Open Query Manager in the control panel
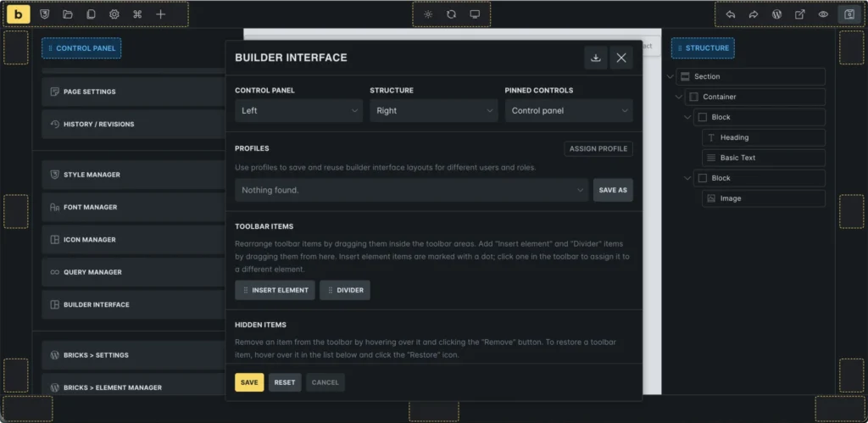The width and height of the screenshot is (868, 423). (x=133, y=272)
